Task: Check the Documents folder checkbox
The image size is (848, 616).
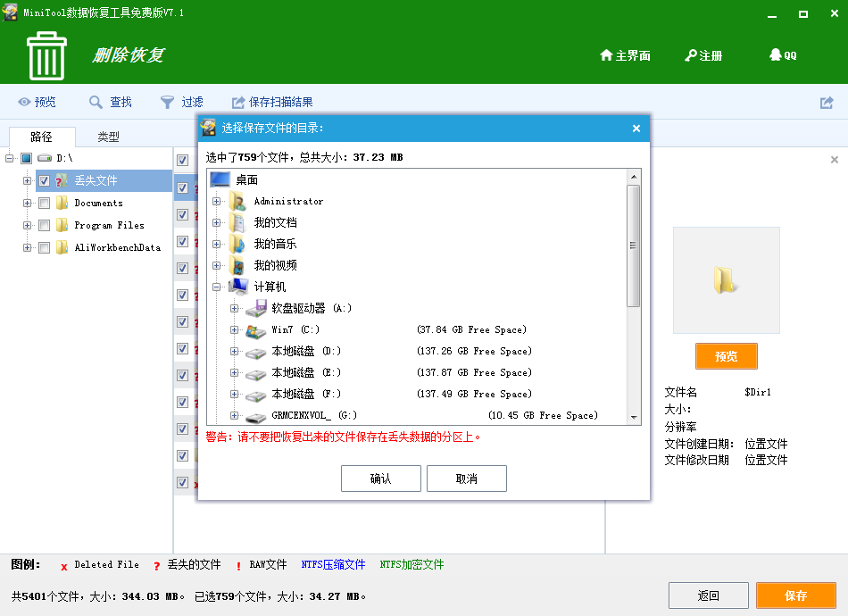Action: pos(45,203)
